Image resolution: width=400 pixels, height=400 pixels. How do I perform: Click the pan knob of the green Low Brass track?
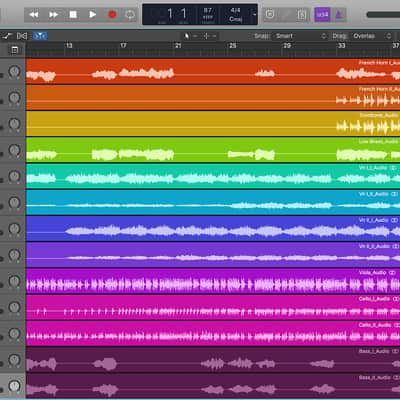tap(14, 150)
